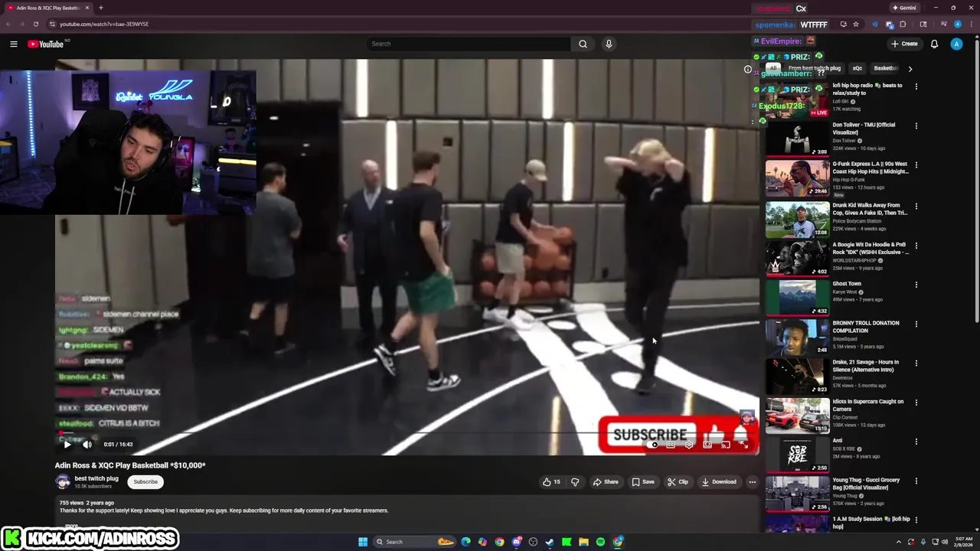Open the YouTube account avatar menu
Image resolution: width=980 pixels, height=551 pixels.
coord(956,44)
